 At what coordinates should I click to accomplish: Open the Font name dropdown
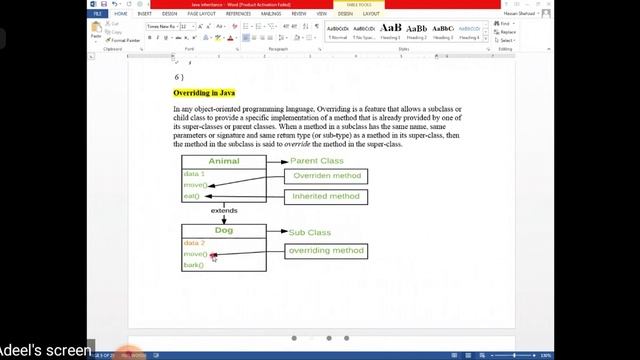click(178, 27)
